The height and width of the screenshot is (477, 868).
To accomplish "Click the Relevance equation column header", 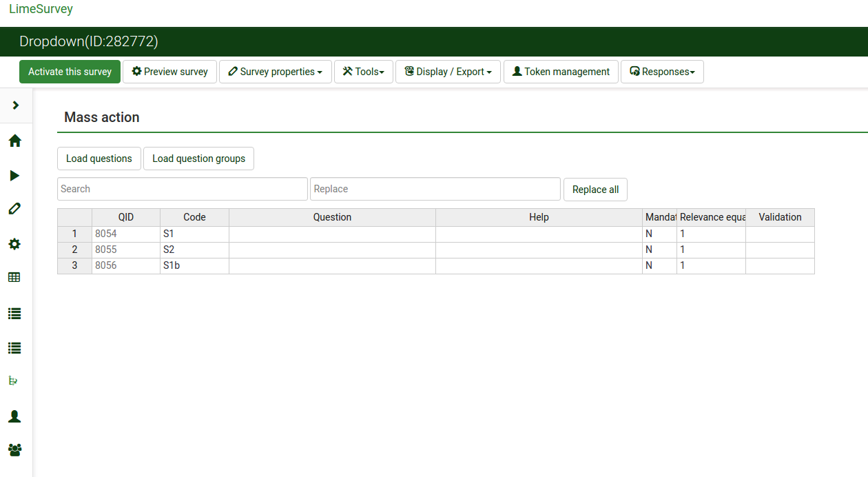I will pos(711,217).
